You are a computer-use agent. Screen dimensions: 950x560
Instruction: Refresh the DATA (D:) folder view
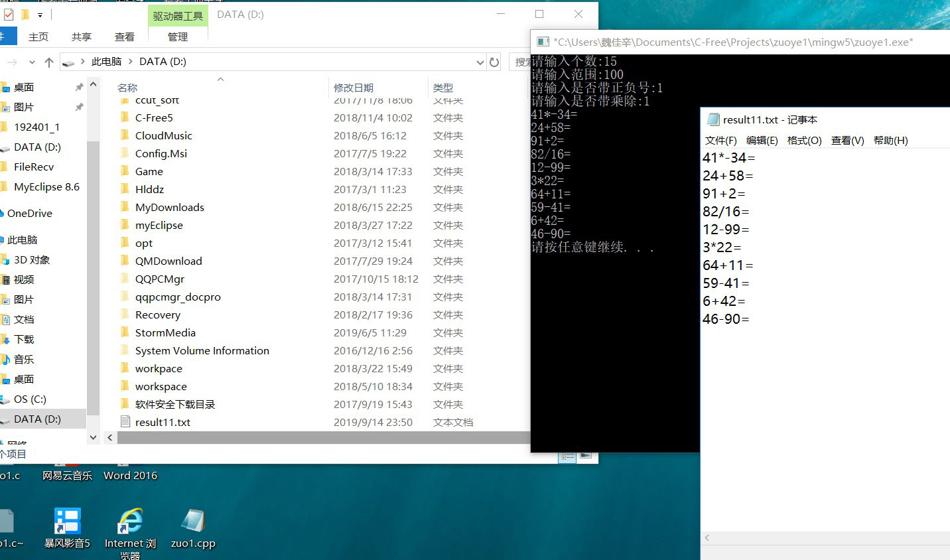click(494, 62)
